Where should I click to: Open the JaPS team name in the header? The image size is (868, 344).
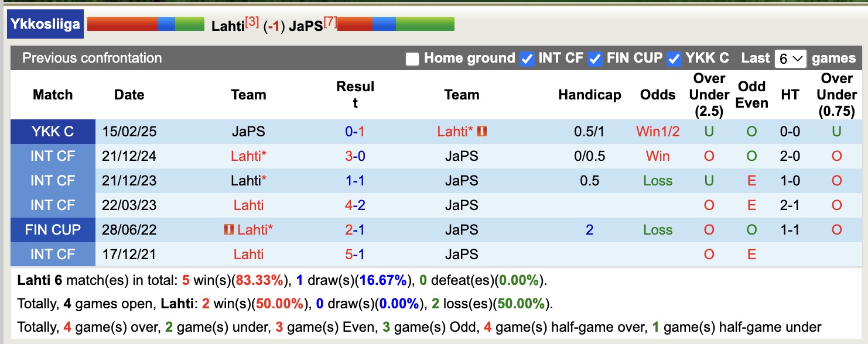pos(305,26)
